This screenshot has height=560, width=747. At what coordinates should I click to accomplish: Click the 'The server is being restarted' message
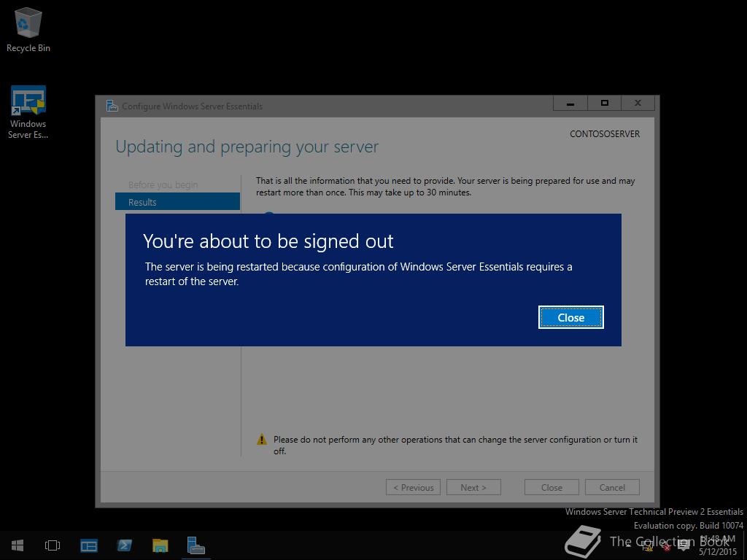358,274
